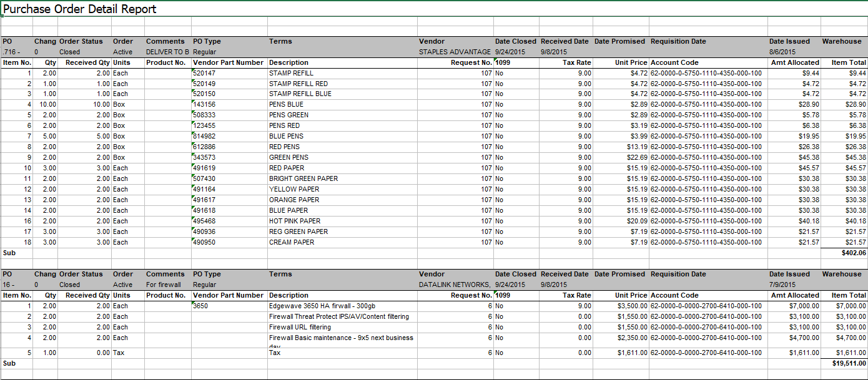This screenshot has width=868, height=380.
Task: Click the GREEN PENS description cell
Action: pyautogui.click(x=343, y=158)
